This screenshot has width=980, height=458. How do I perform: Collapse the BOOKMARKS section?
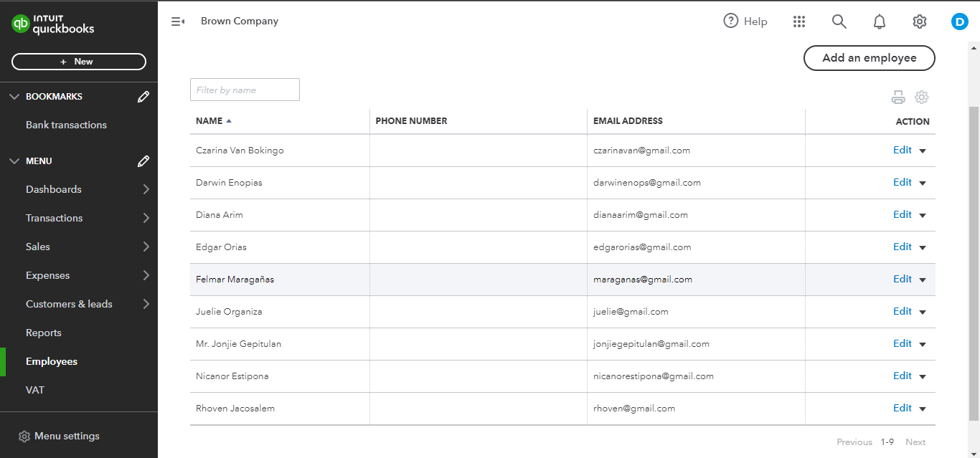14,97
